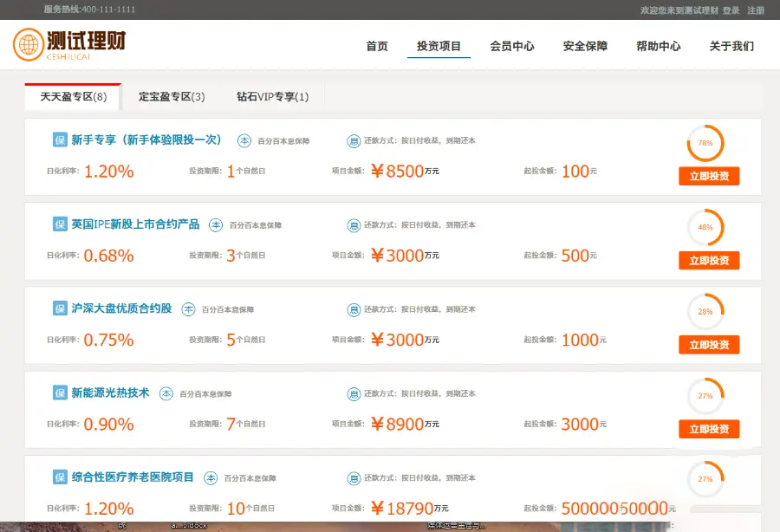This screenshot has width=780, height=532.
Task: Click the 息 repayment icon in 新手专享 row
Action: pos(354,140)
